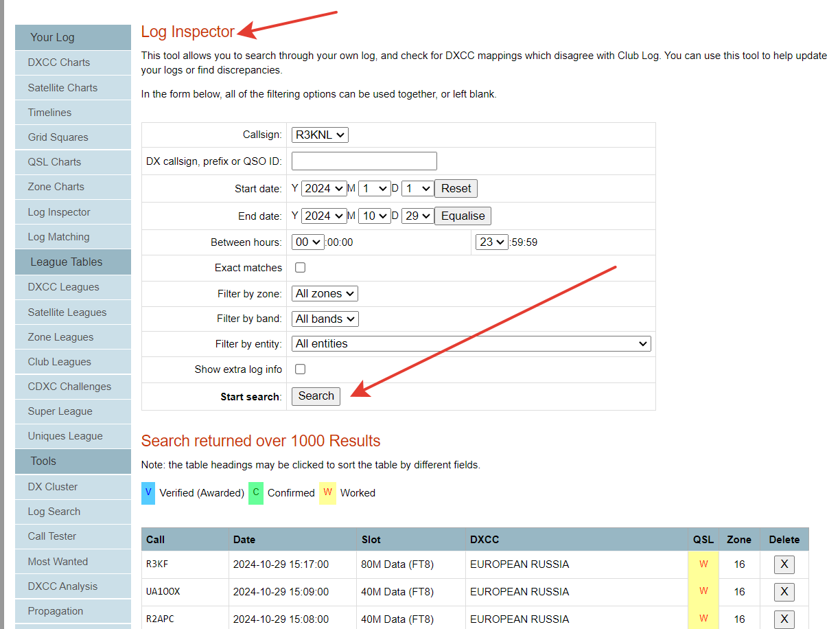Click callsign UA100X in results

163,592
